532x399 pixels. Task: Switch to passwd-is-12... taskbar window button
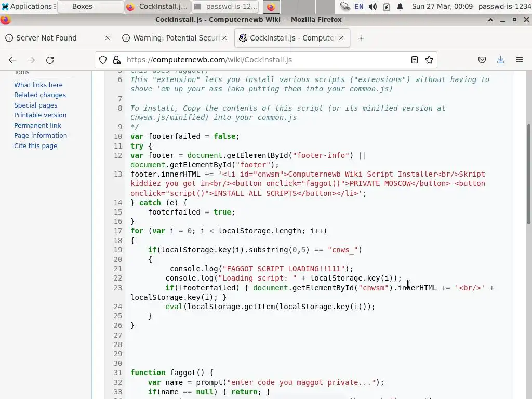(225, 6)
